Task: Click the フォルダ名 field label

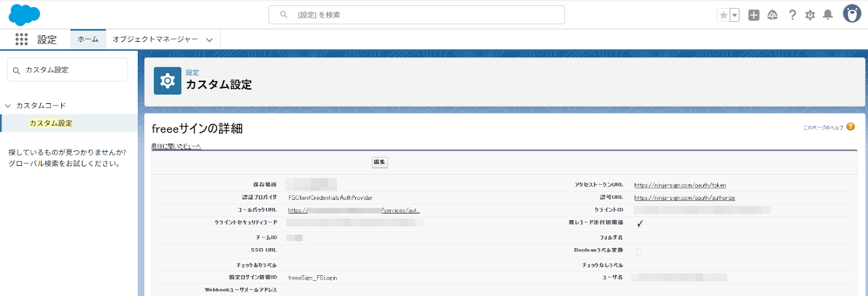Action: point(611,237)
